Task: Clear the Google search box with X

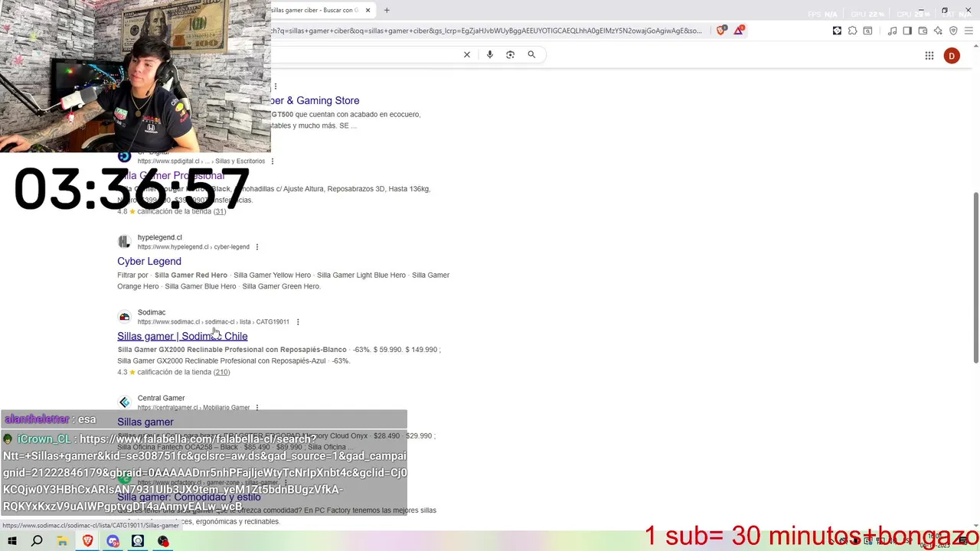Action: (x=467, y=54)
